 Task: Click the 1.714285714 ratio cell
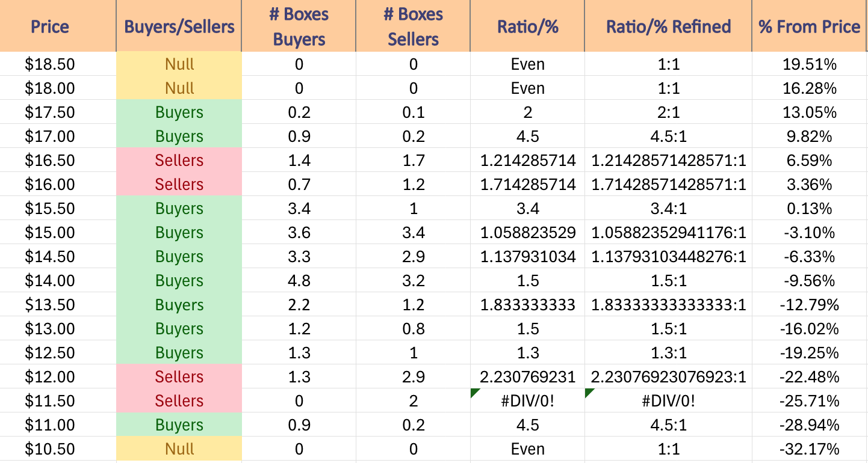click(528, 185)
